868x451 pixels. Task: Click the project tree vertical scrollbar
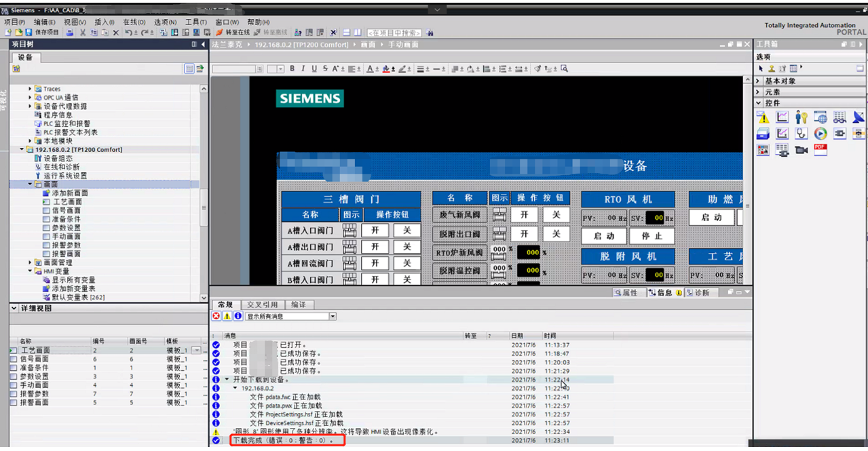(204, 193)
